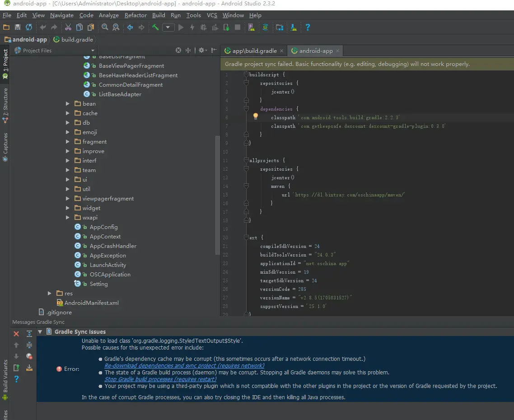Click Stop Gradle build processes link

(160, 379)
